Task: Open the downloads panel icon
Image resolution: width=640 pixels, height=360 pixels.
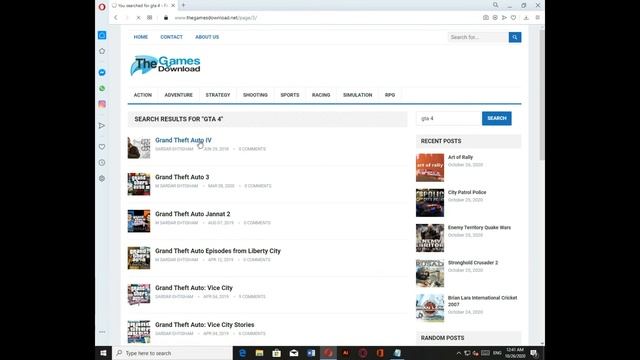Action: coord(526,18)
